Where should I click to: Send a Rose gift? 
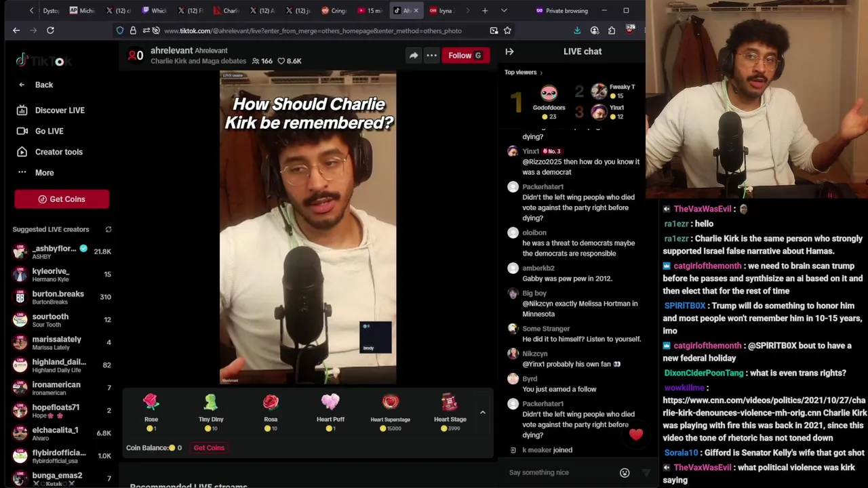pyautogui.click(x=151, y=412)
